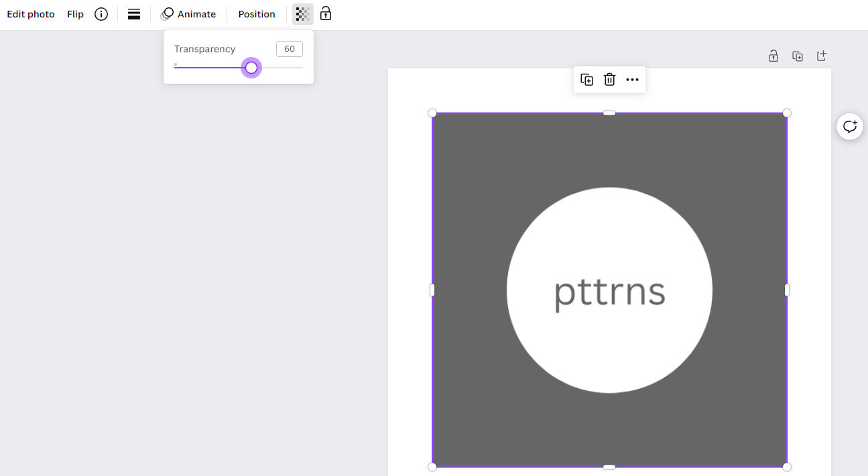Click the bottom-left corner resize handle
868x476 pixels.
(x=432, y=467)
